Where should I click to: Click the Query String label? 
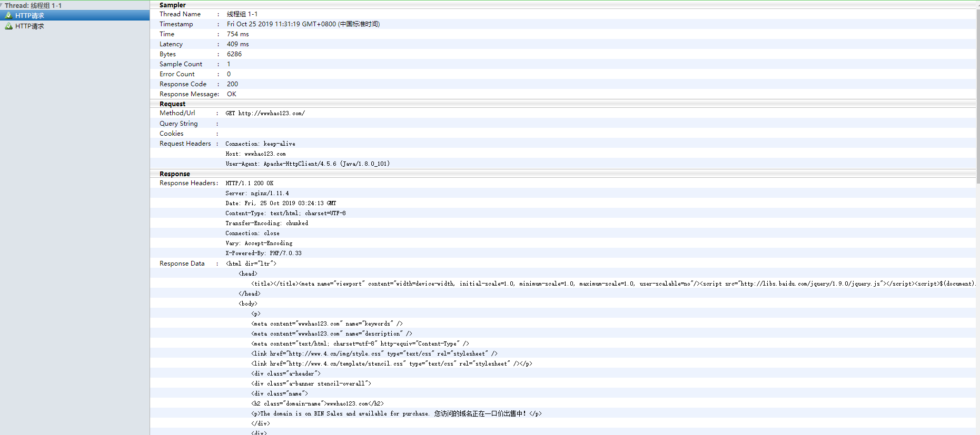coord(179,124)
